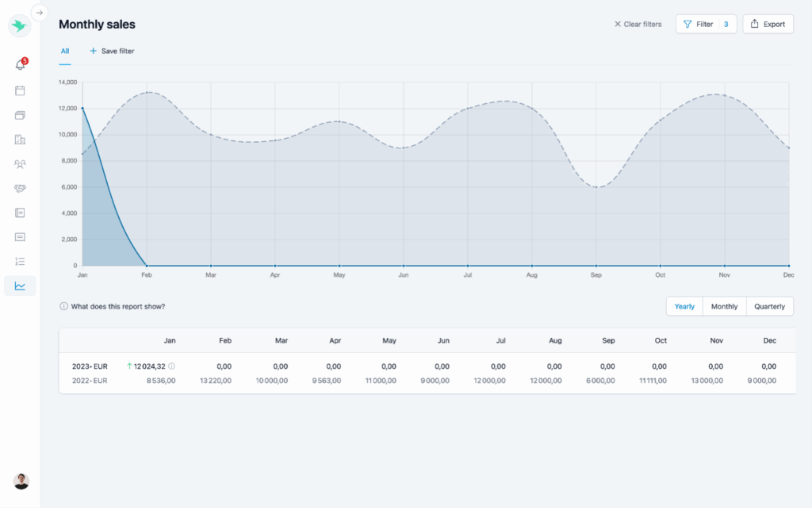Click the info icon beside 12 024,32
The height and width of the screenshot is (510, 812).
click(172, 366)
